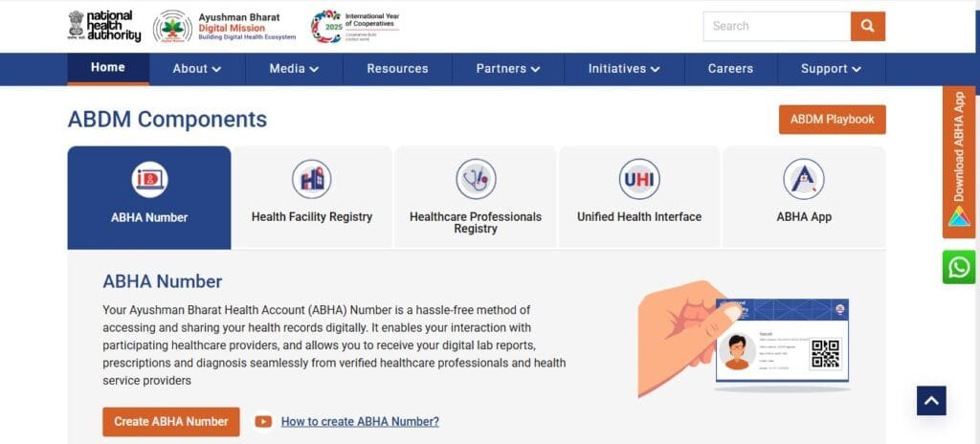Open How to create ABHA Number link
The height and width of the screenshot is (444, 980).
coord(360,421)
